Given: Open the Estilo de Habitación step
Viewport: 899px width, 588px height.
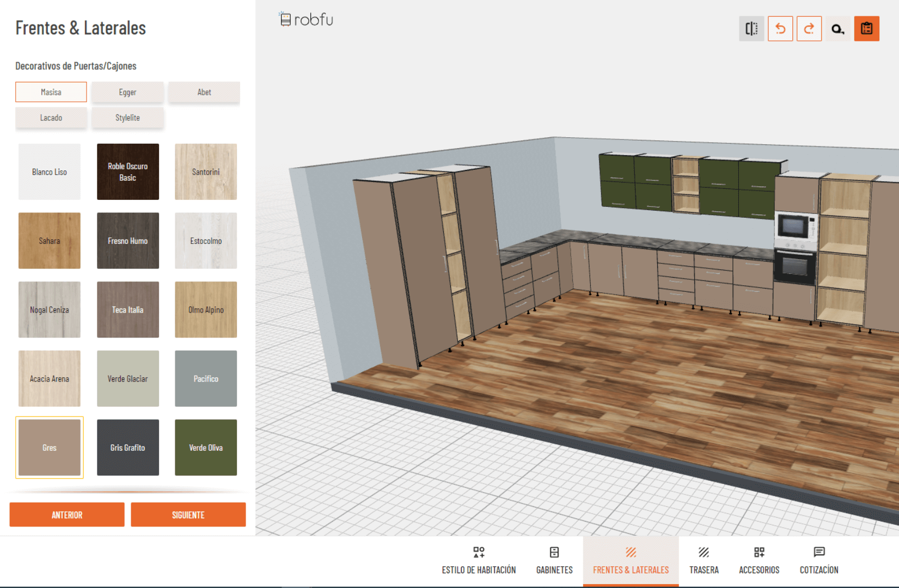Looking at the screenshot, I should pos(479,561).
